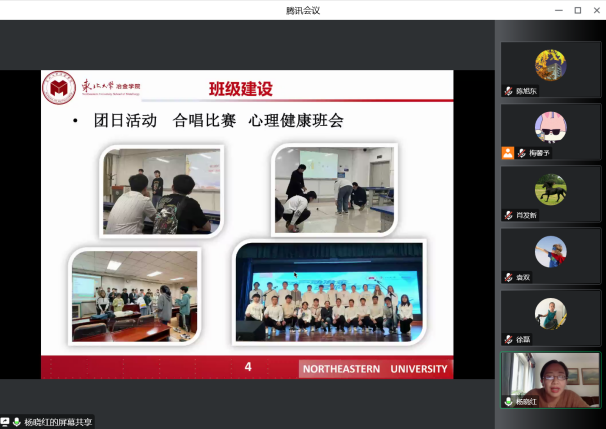This screenshot has height=429, width=606.
Task: Select 肖发新's horse avatar tile
Action: coord(550,188)
